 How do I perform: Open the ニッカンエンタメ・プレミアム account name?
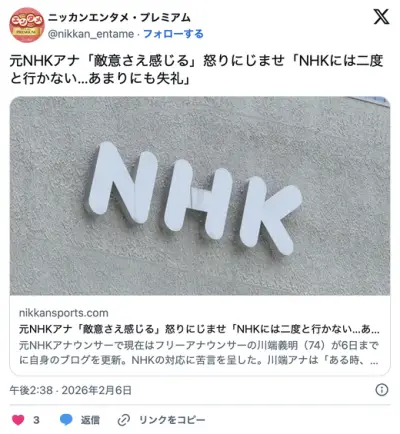pos(119,17)
